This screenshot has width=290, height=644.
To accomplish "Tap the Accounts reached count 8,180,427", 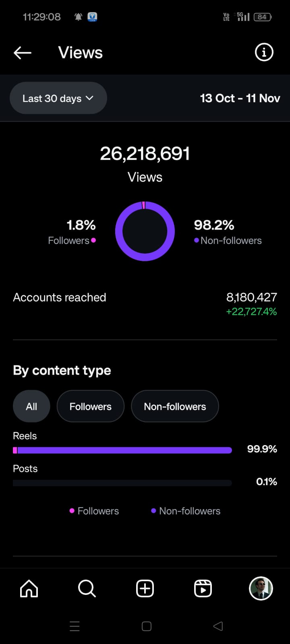I will pos(251,297).
